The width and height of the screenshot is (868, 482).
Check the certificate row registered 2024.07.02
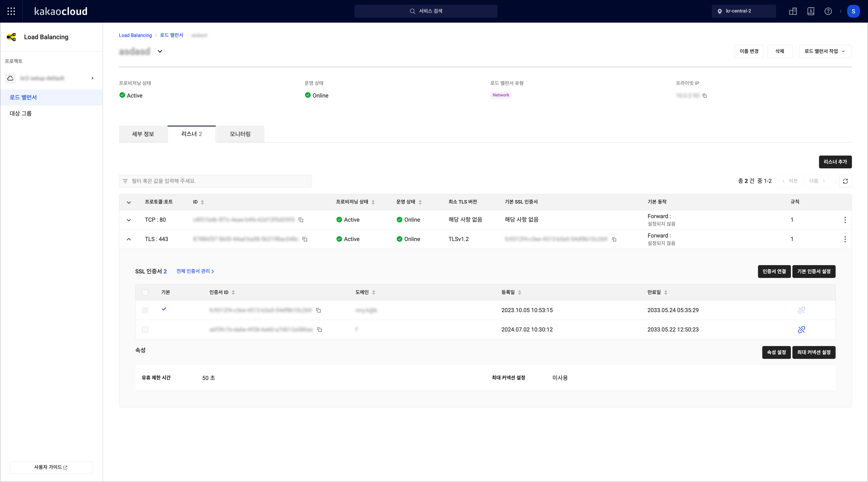point(145,330)
